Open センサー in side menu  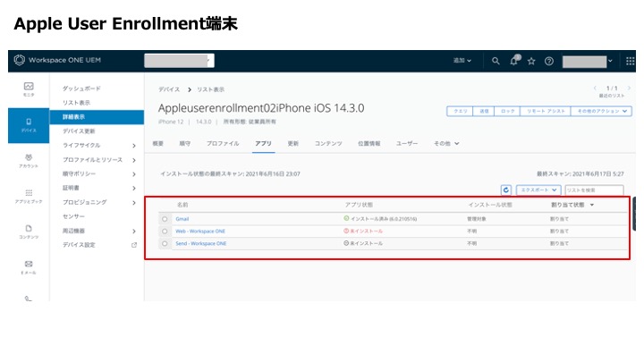point(73,216)
